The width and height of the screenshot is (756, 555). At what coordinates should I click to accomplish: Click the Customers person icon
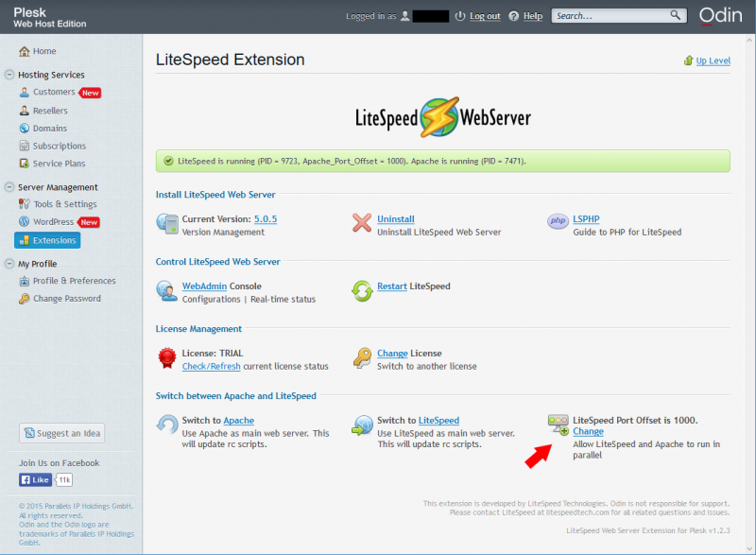pyautogui.click(x=25, y=92)
